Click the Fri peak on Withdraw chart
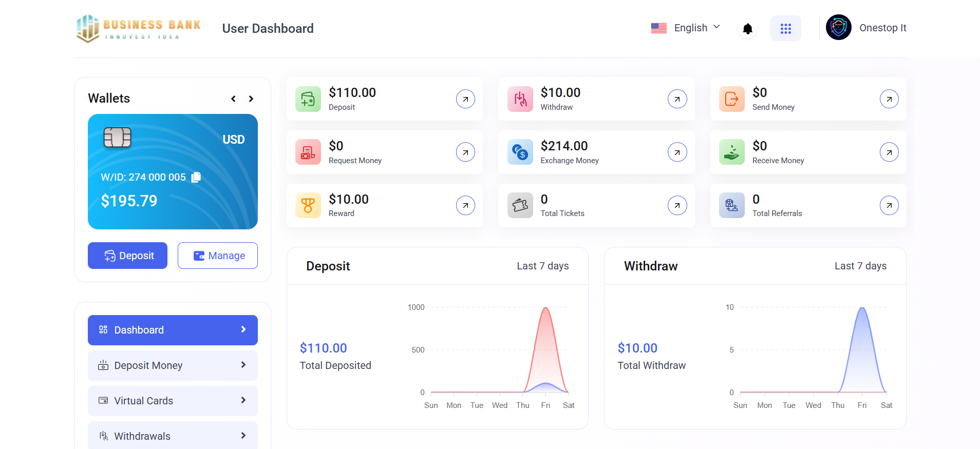 (x=862, y=308)
